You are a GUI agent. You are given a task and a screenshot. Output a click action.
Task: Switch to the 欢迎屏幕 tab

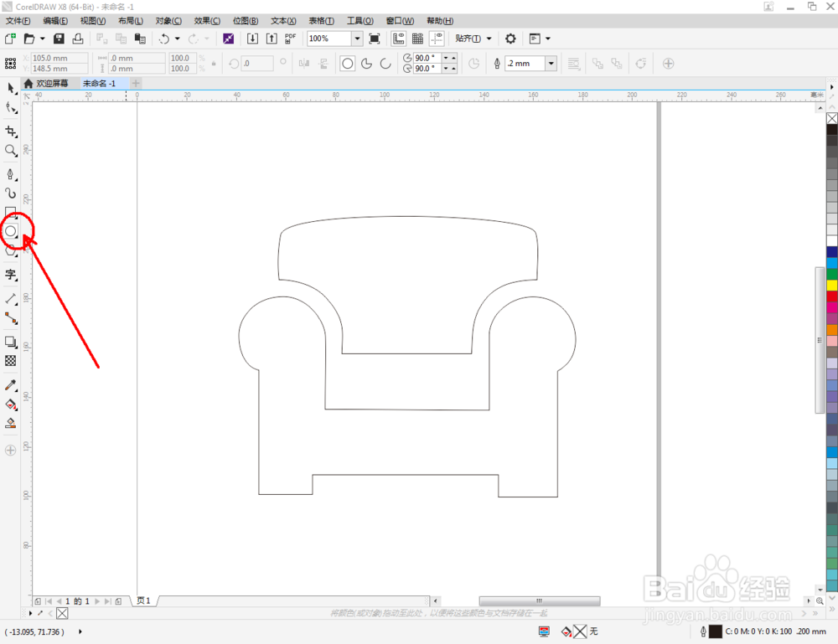(x=47, y=83)
